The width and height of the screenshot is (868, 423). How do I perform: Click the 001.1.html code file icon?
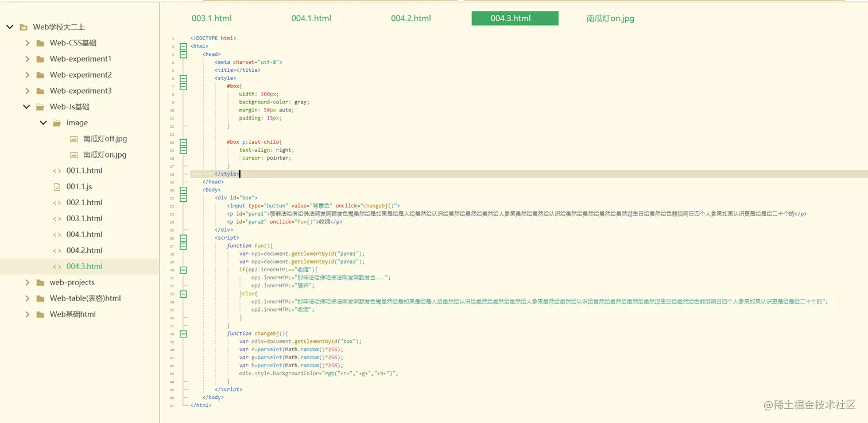click(57, 171)
